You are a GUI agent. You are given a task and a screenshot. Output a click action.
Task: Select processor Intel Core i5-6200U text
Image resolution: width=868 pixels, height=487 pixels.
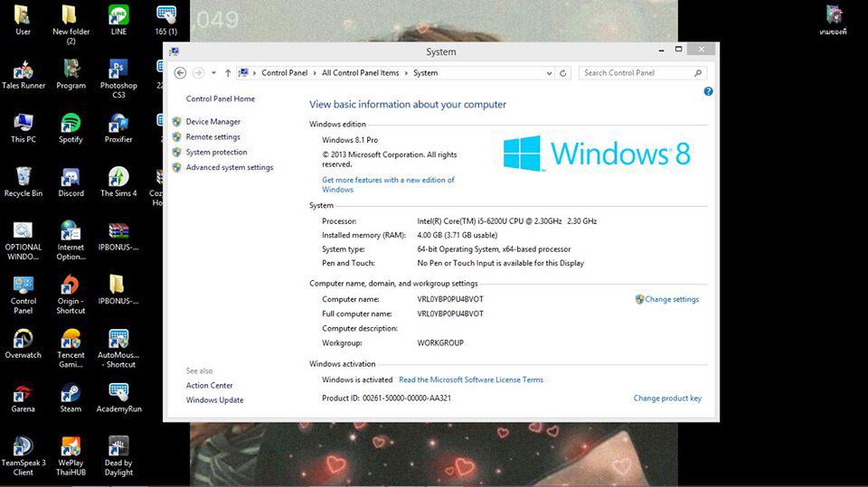click(x=506, y=220)
